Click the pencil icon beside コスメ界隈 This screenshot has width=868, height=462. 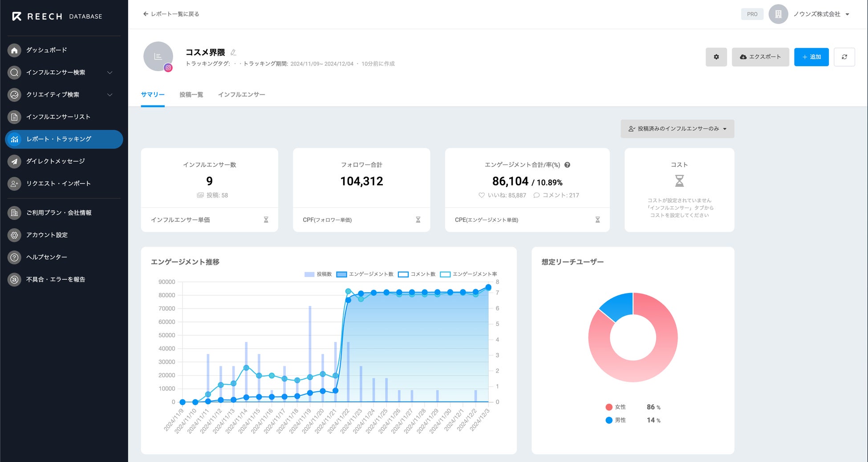click(x=233, y=52)
